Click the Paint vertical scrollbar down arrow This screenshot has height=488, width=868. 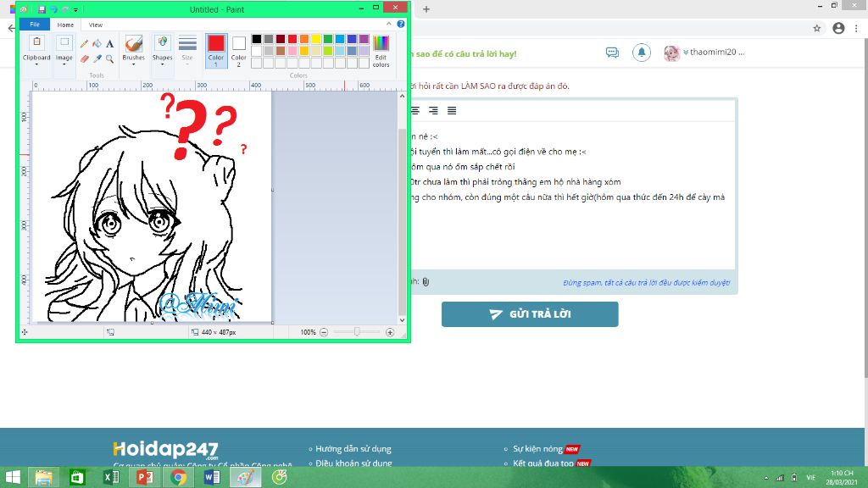[402, 319]
